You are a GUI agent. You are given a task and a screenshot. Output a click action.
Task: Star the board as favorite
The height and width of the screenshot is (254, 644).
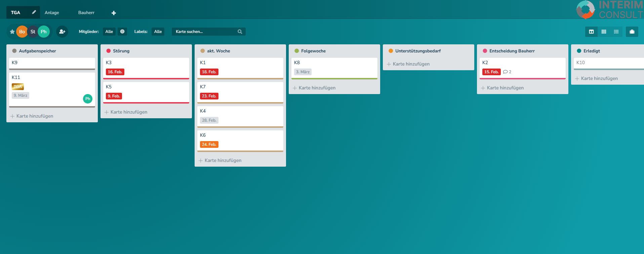(12, 32)
